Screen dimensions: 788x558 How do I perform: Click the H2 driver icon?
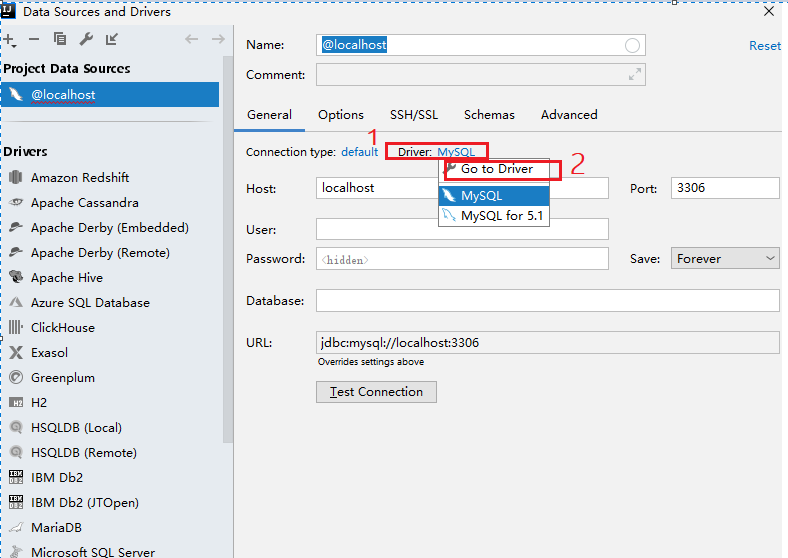coord(16,403)
